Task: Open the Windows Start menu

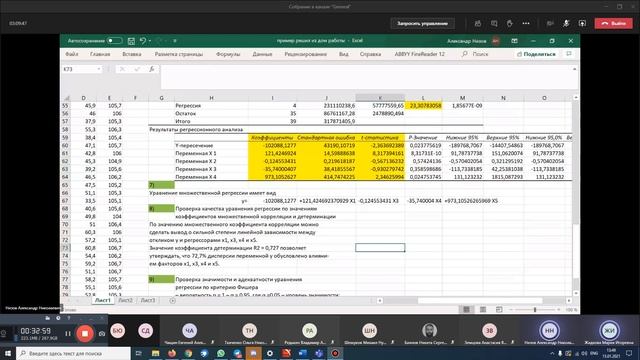Action: click(8, 353)
